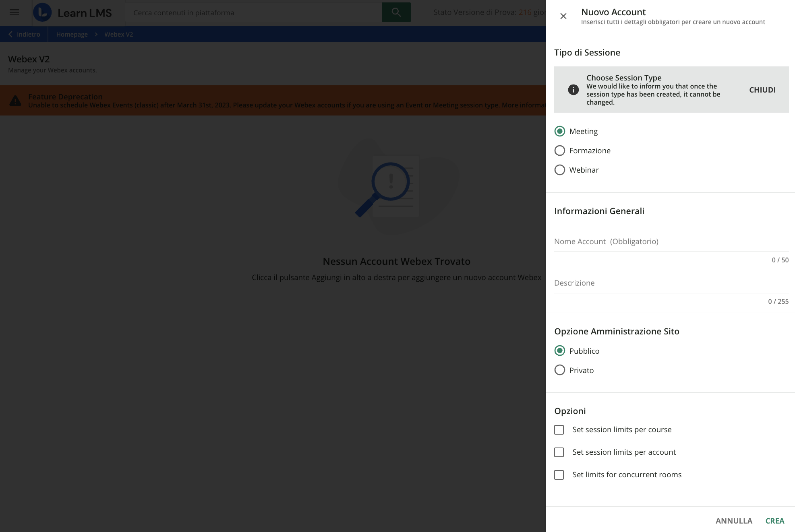The height and width of the screenshot is (532, 795).
Task: Check Set session limits per account
Action: tap(559, 452)
